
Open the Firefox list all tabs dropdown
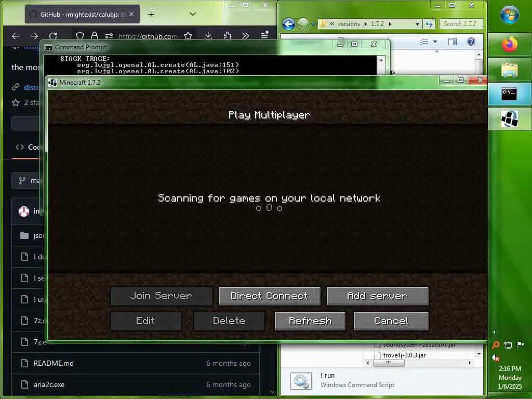point(193,14)
